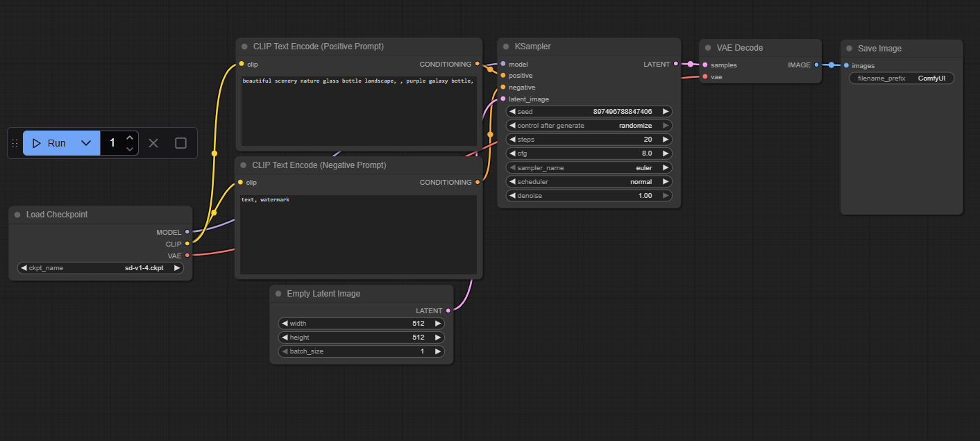
Task: Increase width with the right arrow
Action: pos(438,324)
